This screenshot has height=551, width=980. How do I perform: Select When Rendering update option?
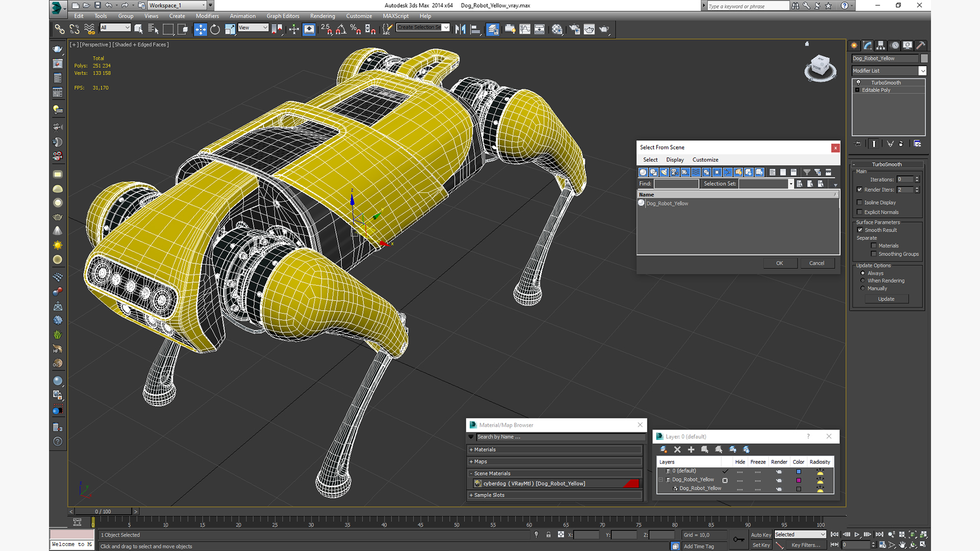coord(863,281)
